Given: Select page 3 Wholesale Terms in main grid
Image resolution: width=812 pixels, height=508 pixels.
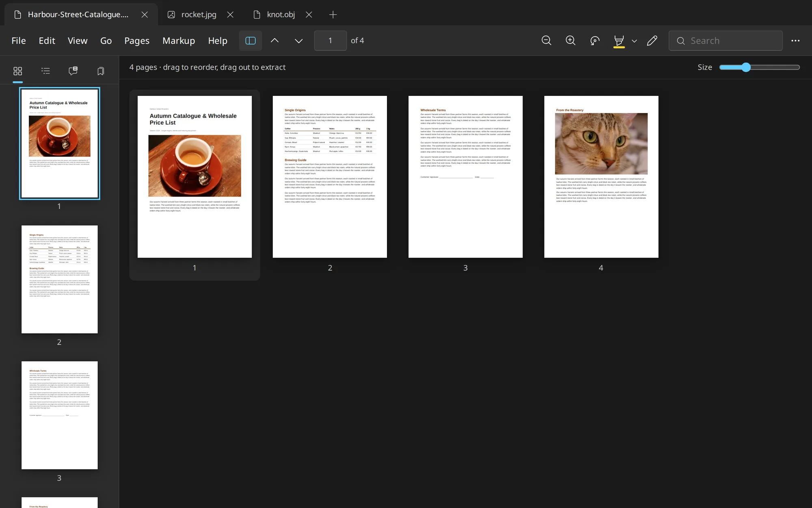Looking at the screenshot, I should pos(465,177).
